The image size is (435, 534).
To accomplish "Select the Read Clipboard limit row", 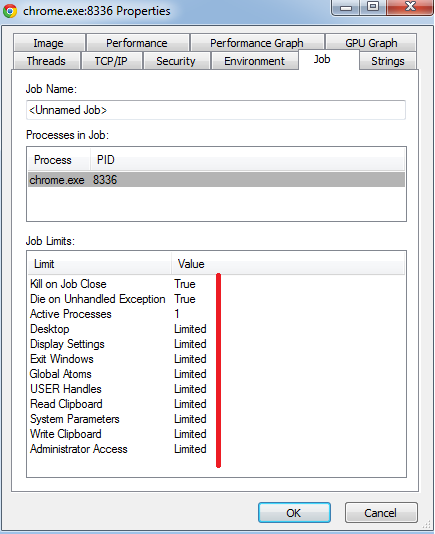I will (x=216, y=404).
